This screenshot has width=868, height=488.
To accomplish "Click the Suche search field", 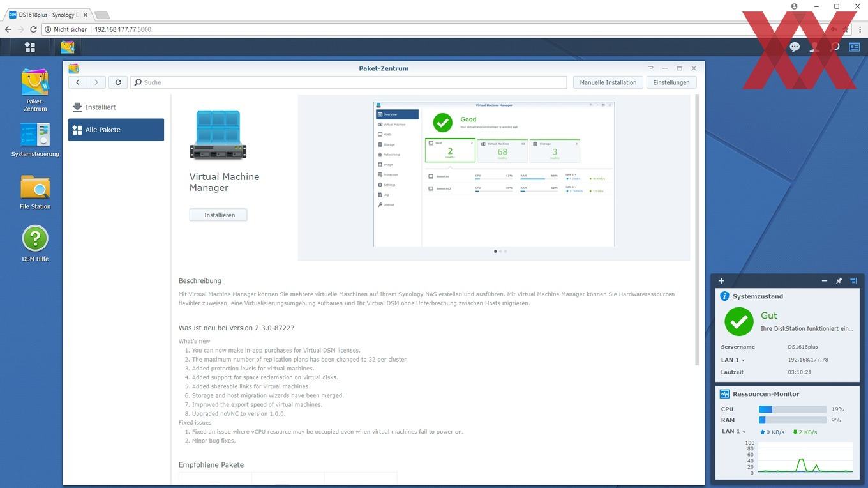I will coord(348,82).
